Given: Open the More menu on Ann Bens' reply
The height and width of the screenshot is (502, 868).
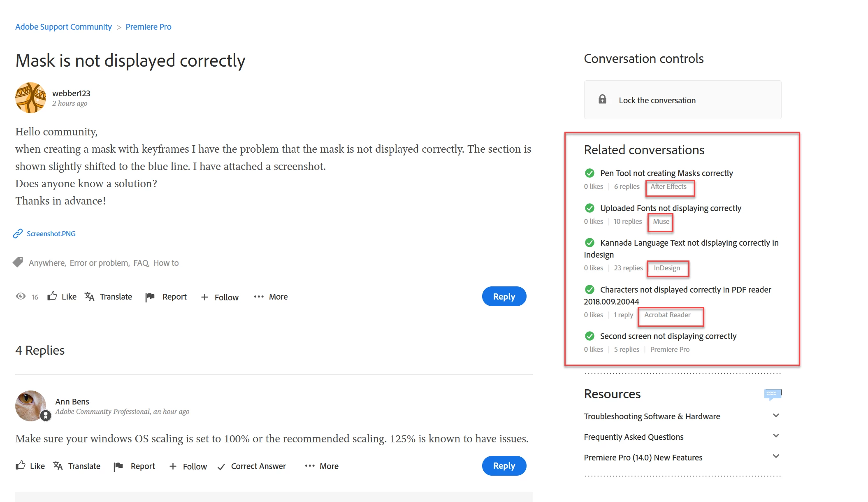Looking at the screenshot, I should click(321, 466).
